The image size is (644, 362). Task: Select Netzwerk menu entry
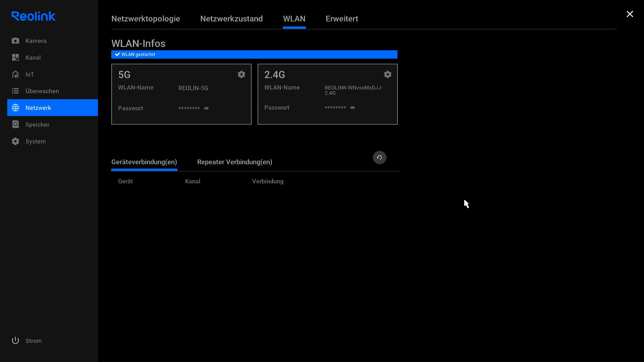pyautogui.click(x=53, y=108)
